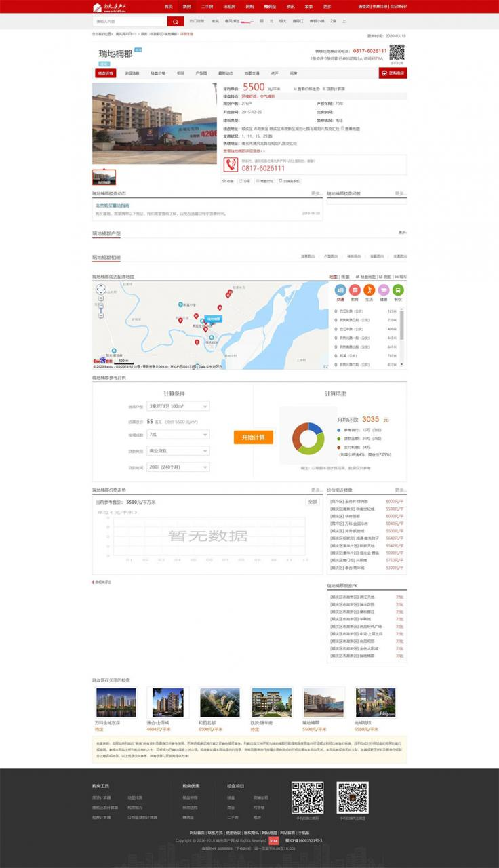This screenshot has height=868, width=499.
Task: Switch to the 详细信息 tab
Action: click(132, 73)
